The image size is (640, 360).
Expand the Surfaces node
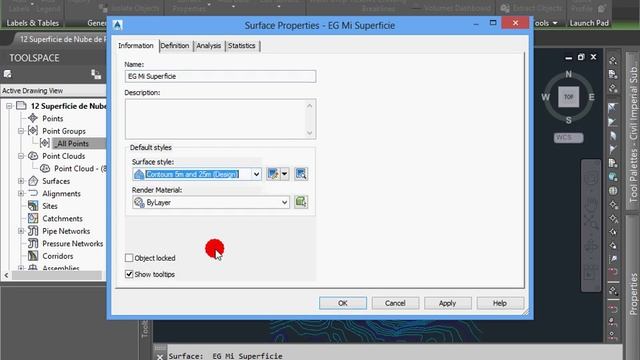tap(21, 181)
